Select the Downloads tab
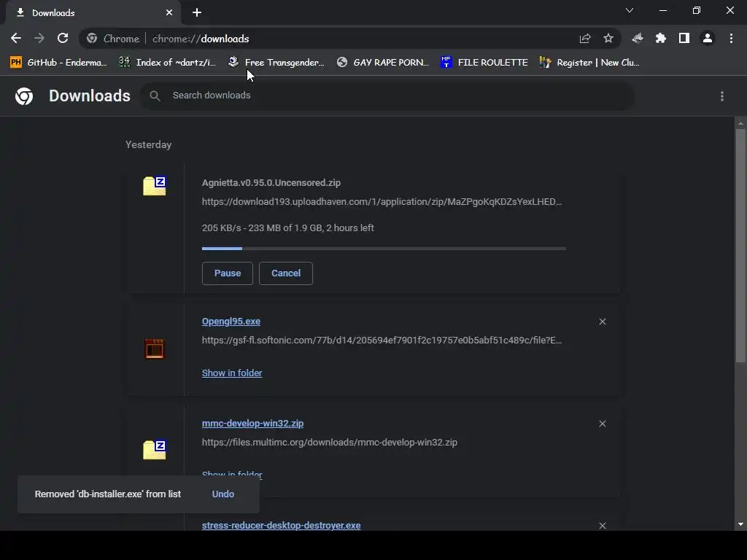The width and height of the screenshot is (747, 560). [93, 13]
